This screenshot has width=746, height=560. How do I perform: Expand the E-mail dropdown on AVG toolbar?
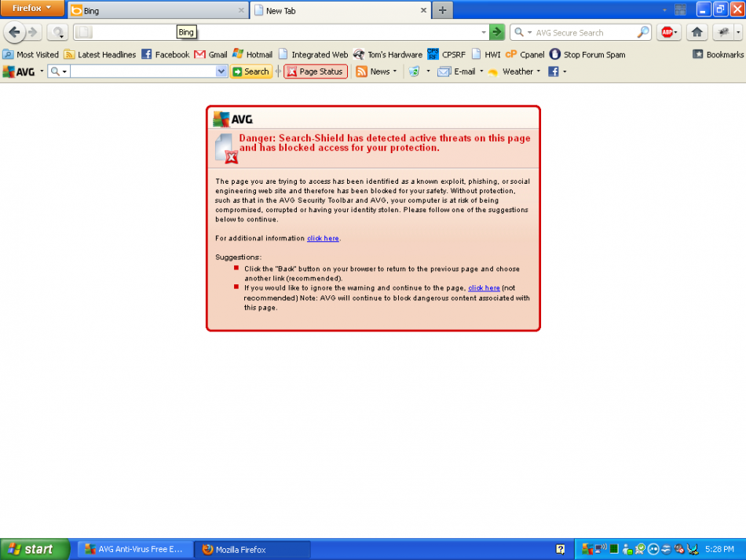pyautogui.click(x=481, y=71)
